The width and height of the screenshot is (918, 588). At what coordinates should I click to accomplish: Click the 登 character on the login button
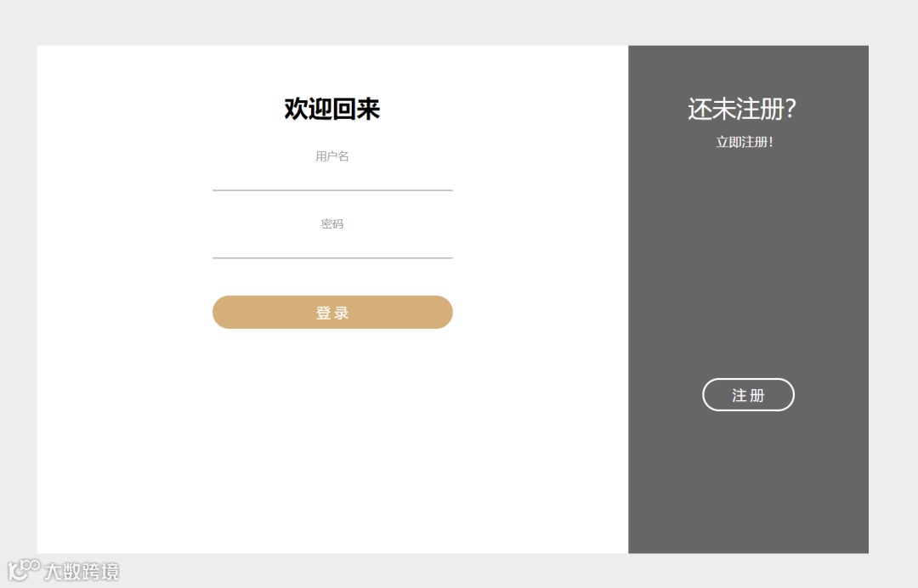pyautogui.click(x=324, y=313)
